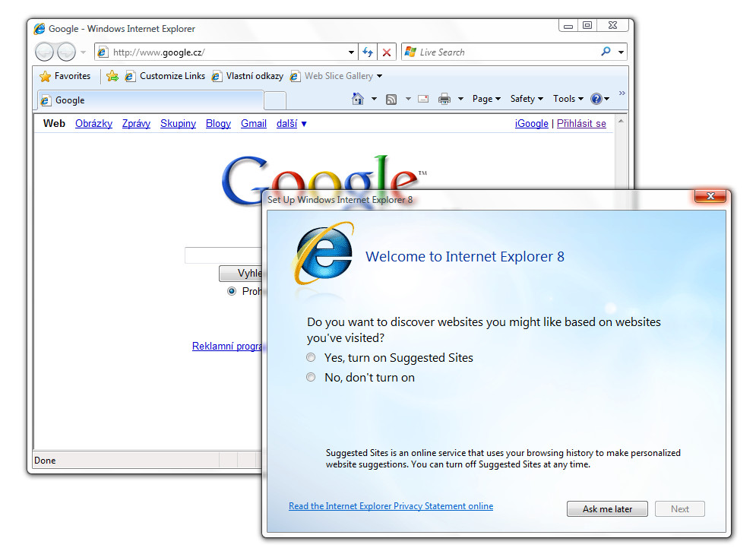This screenshot has height=551, width=756.
Task: Open the Favorites star button
Action: click(65, 76)
